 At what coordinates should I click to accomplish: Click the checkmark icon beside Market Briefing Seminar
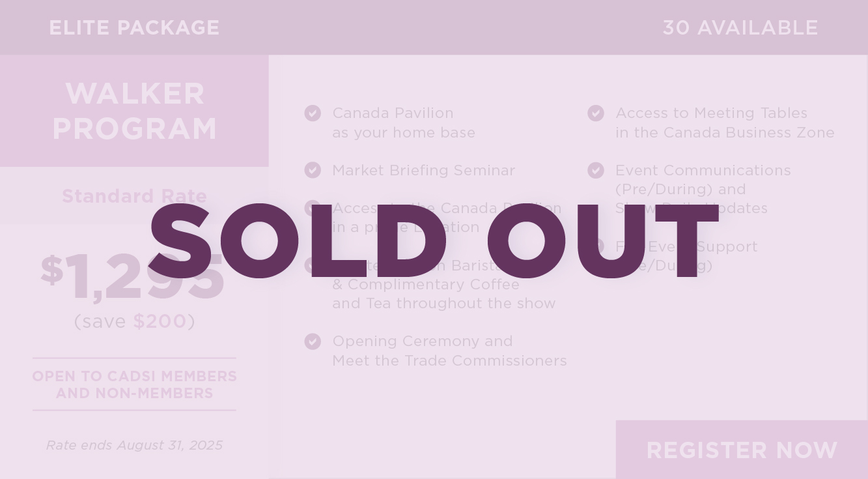tap(313, 170)
